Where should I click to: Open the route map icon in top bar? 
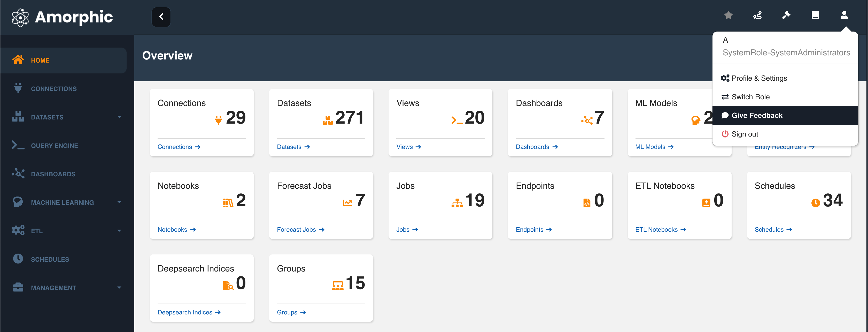757,15
